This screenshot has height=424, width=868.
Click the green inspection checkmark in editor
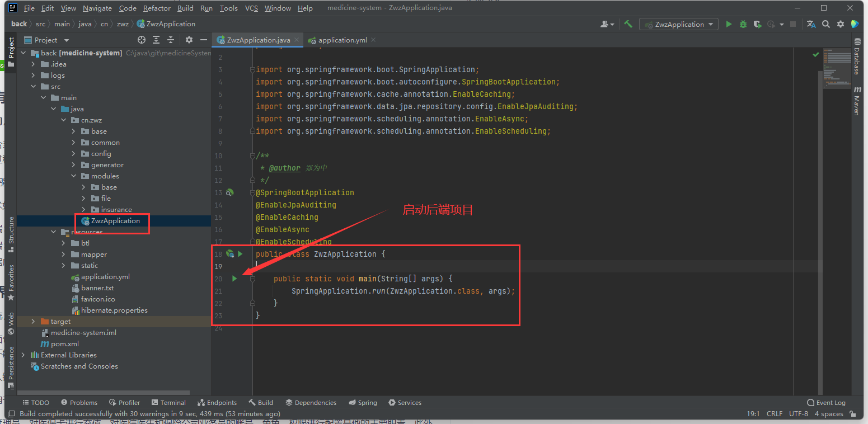(x=815, y=54)
